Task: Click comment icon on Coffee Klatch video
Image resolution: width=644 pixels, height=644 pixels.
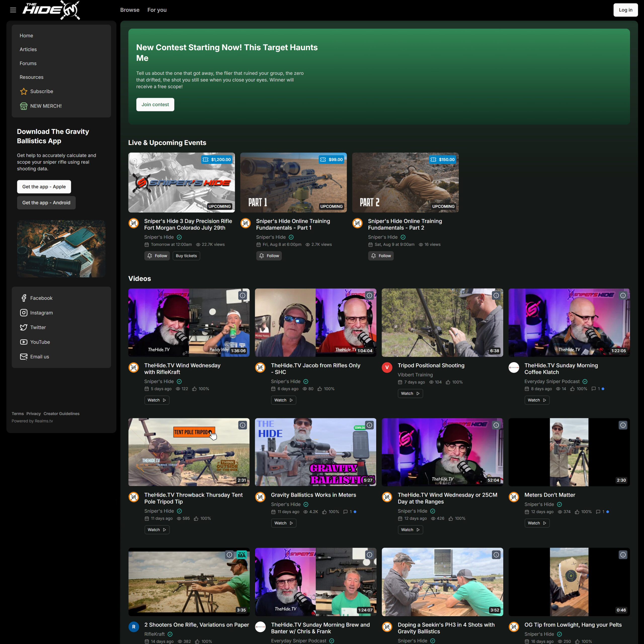Action: pos(593,389)
